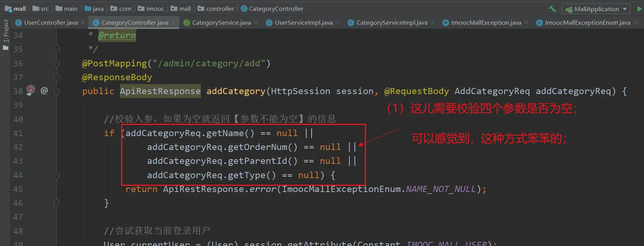Toggle the fold marker on line 37
This screenshot has width=644, height=246.
57,77
